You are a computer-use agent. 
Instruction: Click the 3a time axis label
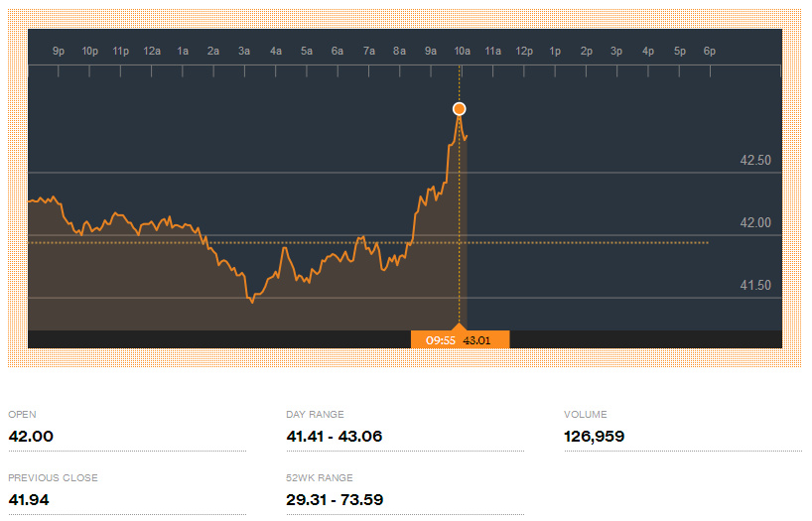tap(244, 51)
